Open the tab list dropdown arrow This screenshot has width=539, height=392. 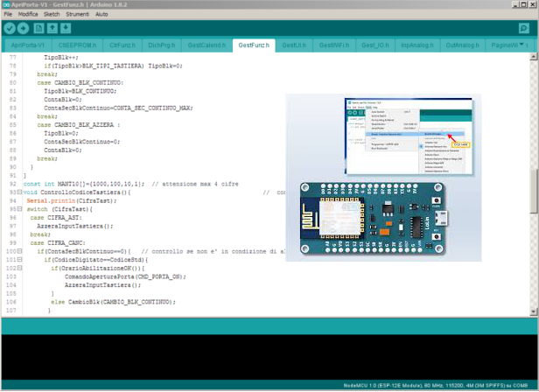coord(521,45)
